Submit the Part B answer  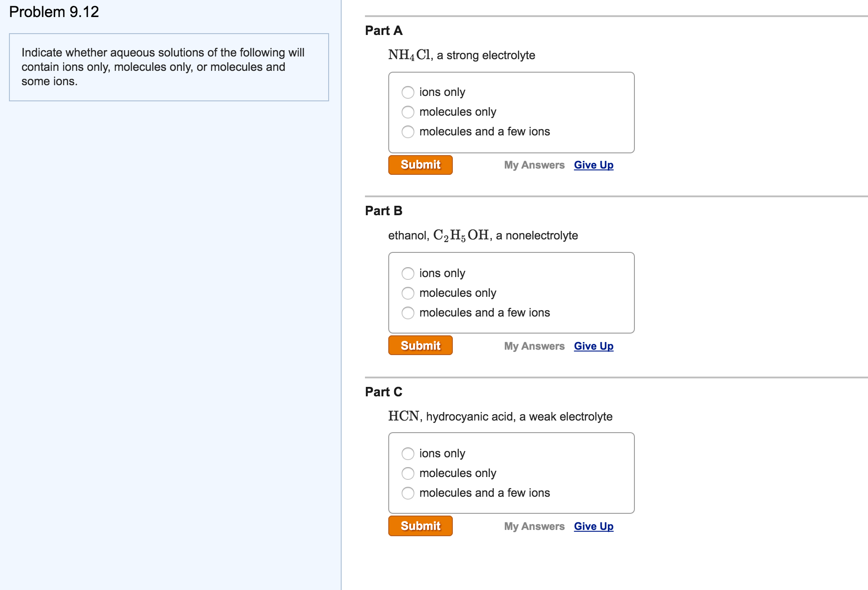click(x=420, y=346)
